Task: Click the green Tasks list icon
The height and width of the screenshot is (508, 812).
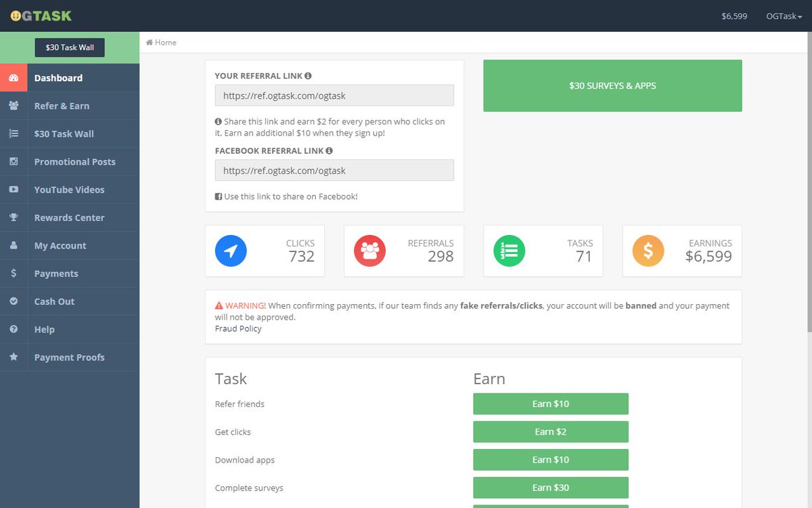Action: [510, 251]
